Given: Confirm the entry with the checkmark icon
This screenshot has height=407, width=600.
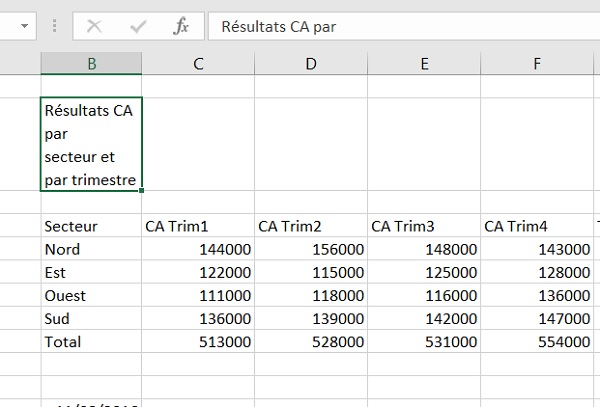Looking at the screenshot, I should coord(138,26).
